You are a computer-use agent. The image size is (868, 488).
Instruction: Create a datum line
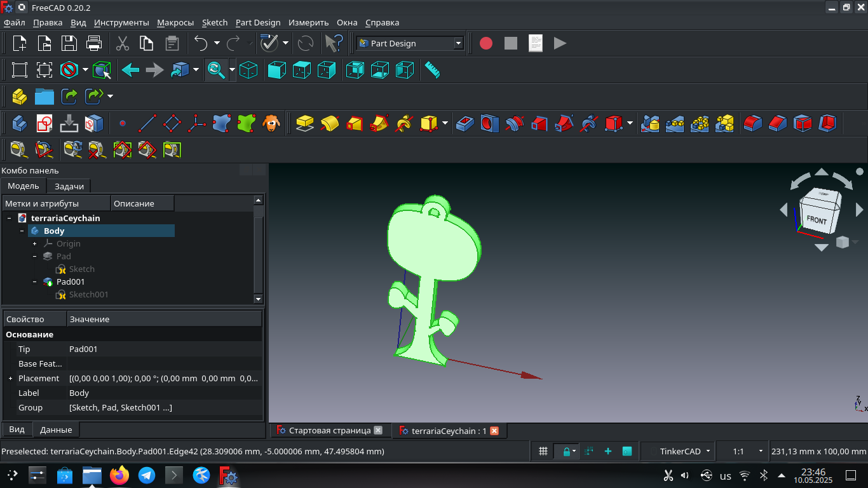pos(147,123)
